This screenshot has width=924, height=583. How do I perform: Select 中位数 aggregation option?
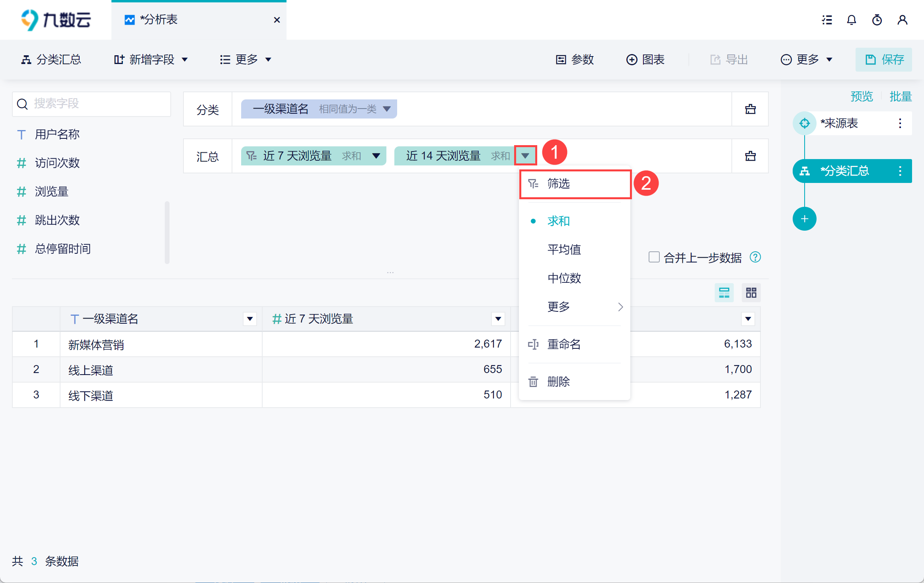564,278
